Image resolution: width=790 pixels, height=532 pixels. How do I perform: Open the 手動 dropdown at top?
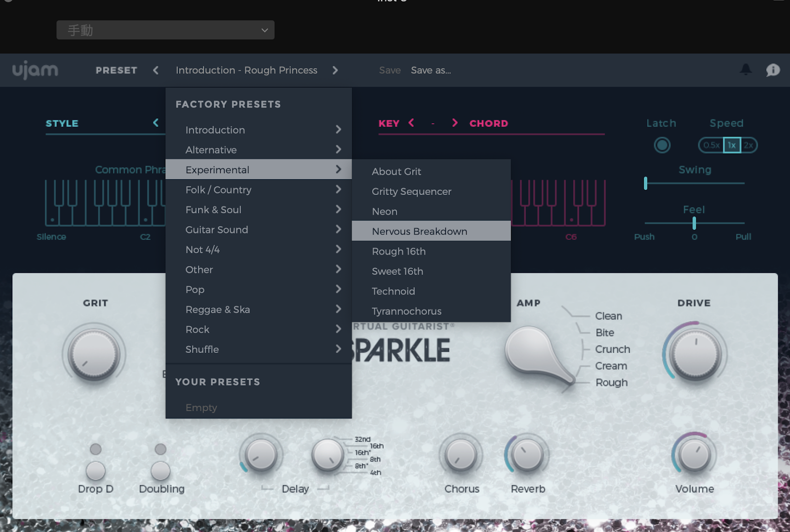(x=165, y=30)
